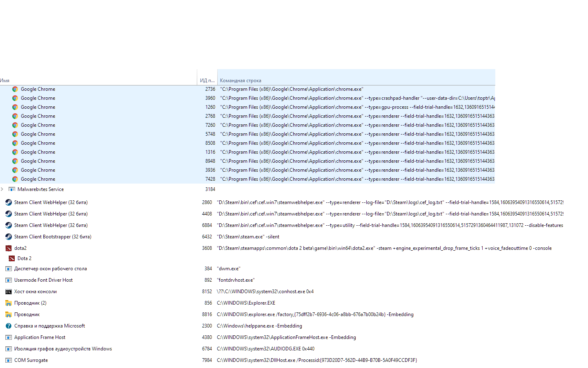
Task: Click the COM Surrogate process icon
Action: 9,360
